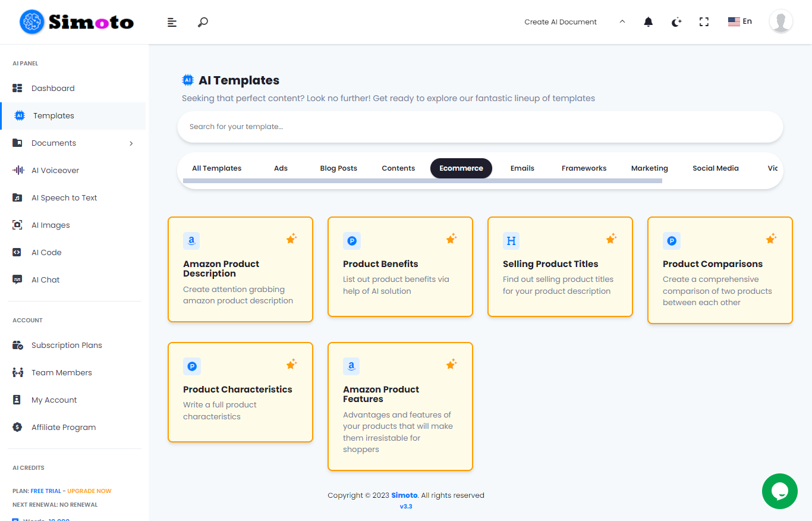The image size is (812, 521).
Task: Click the Amazon icon on Amazon Product Features card
Action: pyautogui.click(x=351, y=366)
